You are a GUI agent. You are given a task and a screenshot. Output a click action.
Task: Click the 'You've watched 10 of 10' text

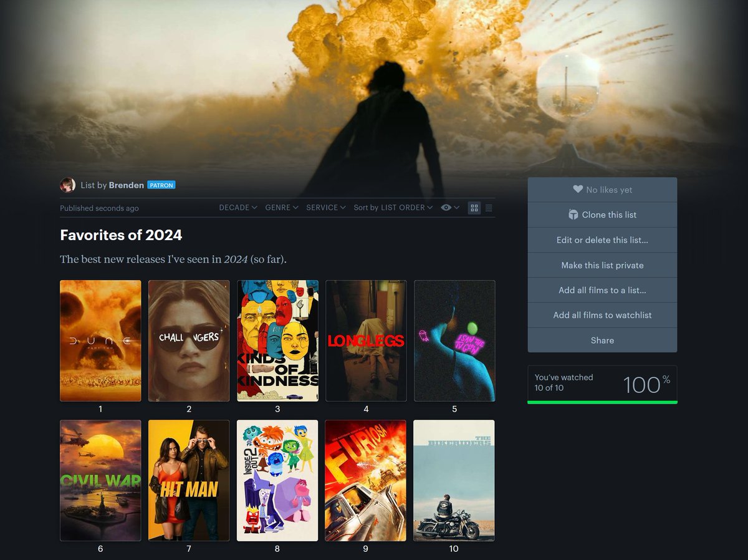point(563,382)
